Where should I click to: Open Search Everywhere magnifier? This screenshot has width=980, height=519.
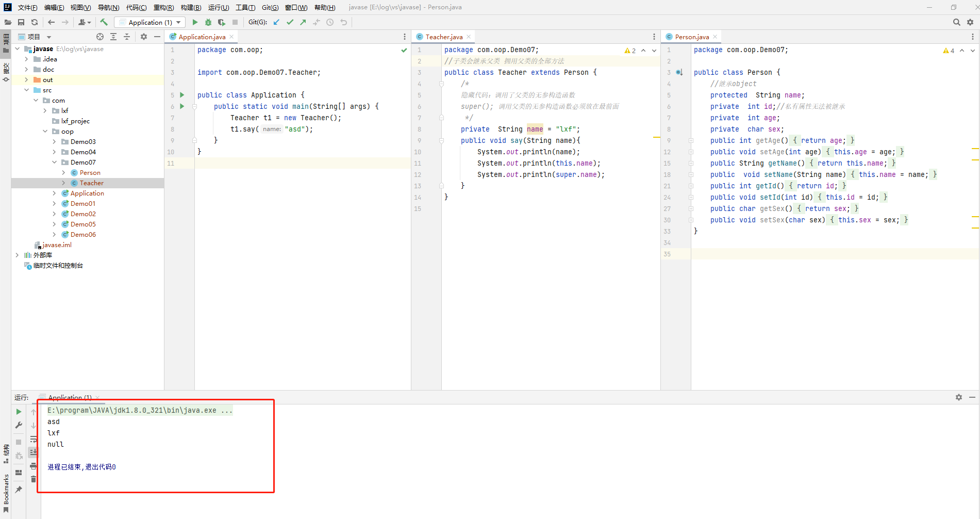coord(957,22)
